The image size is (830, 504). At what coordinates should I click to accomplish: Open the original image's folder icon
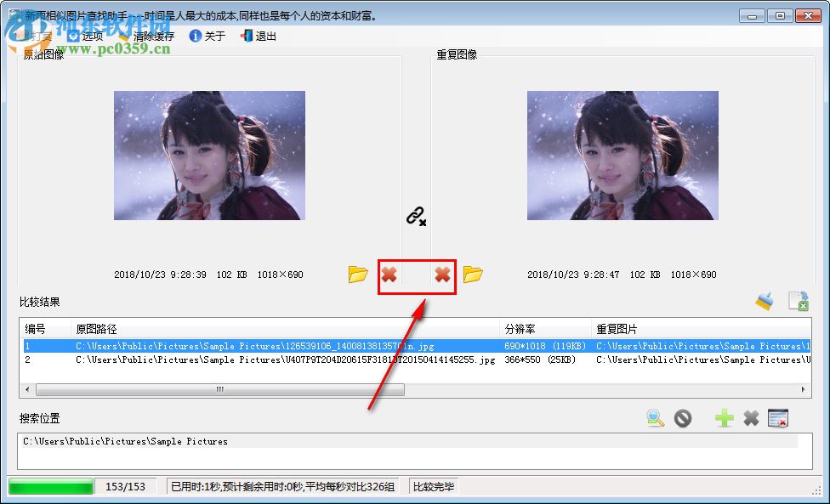click(358, 274)
